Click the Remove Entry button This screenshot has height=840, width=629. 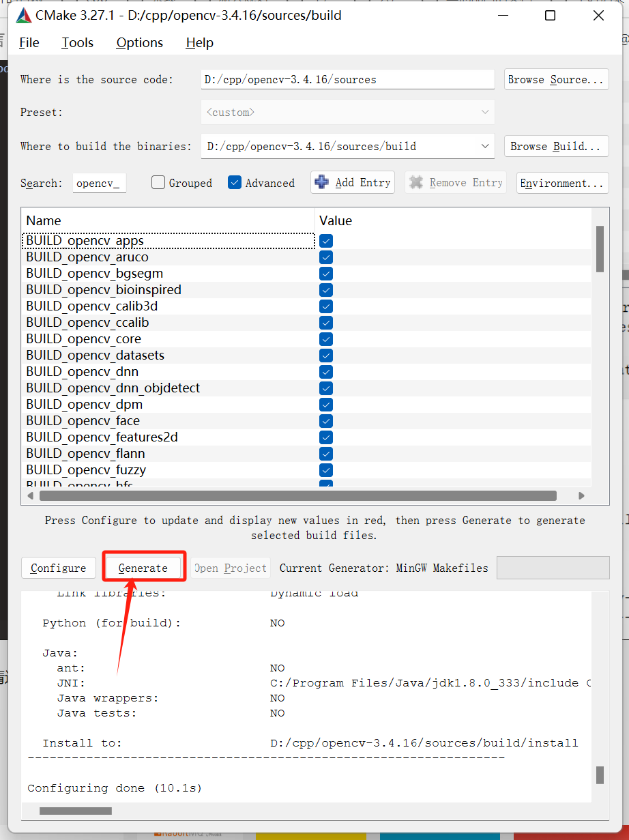[x=456, y=182]
